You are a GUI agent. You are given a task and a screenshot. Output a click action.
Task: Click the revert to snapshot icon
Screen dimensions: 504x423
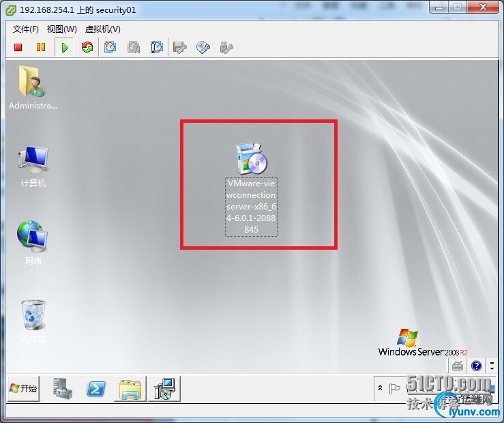[x=134, y=47]
